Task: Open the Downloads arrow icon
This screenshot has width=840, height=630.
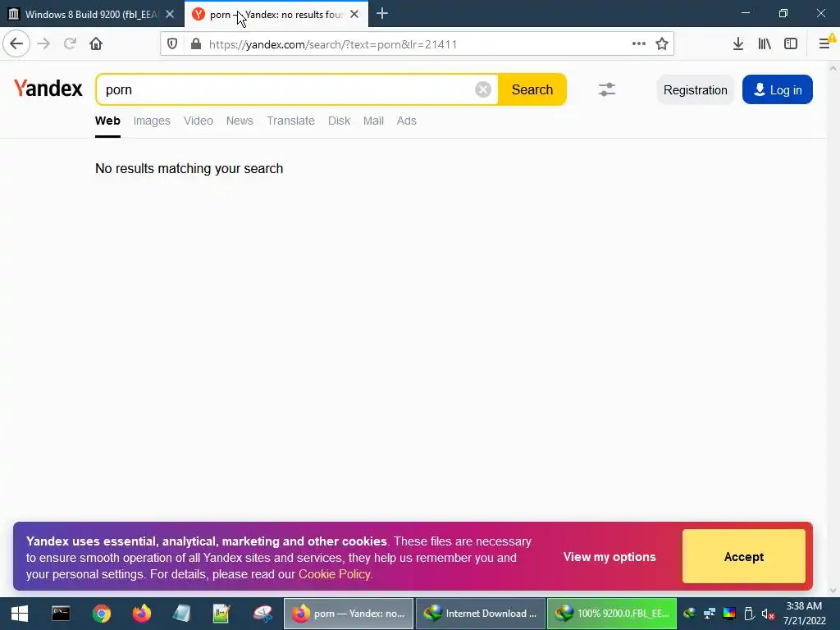Action: 738,44
